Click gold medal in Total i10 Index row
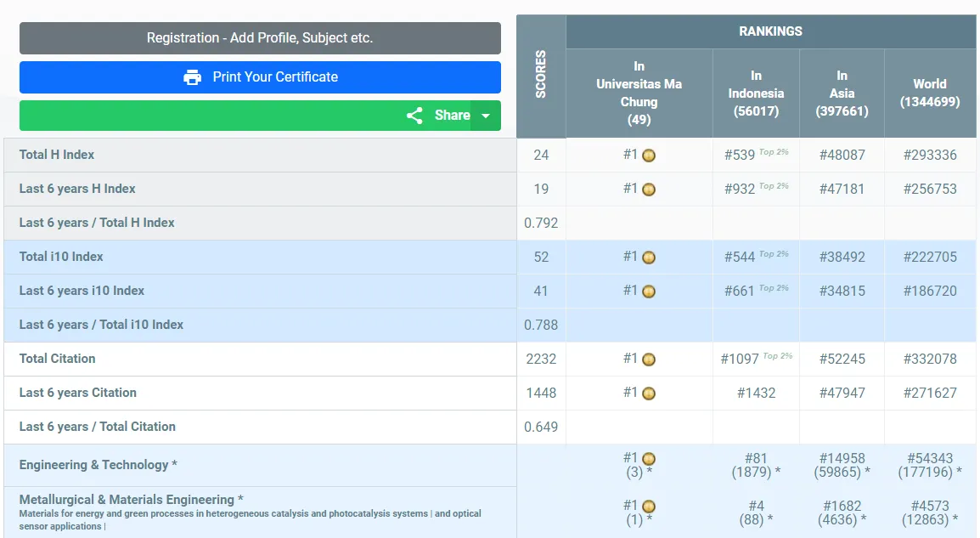 [649, 258]
